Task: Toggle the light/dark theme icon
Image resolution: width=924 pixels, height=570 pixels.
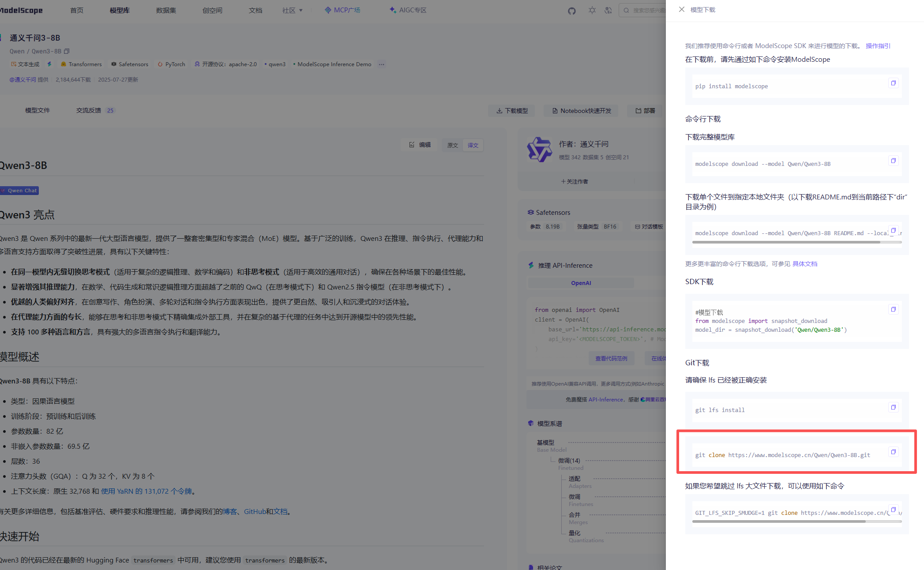Action: (x=592, y=10)
